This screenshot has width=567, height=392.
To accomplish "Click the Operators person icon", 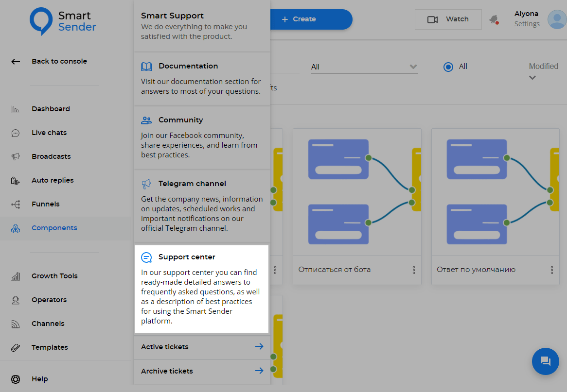I will pyautogui.click(x=16, y=300).
